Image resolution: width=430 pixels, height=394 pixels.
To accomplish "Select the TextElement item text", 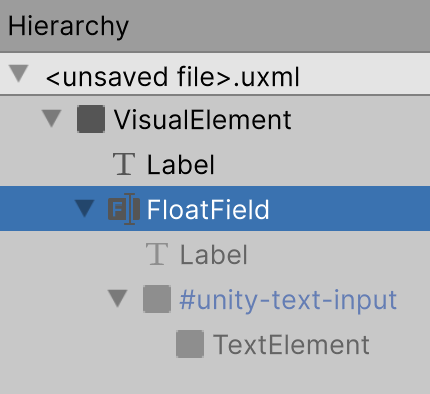I will click(291, 345).
